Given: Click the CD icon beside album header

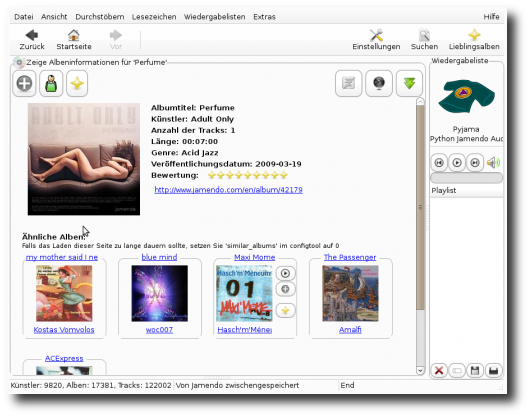Looking at the screenshot, I should click(x=19, y=62).
